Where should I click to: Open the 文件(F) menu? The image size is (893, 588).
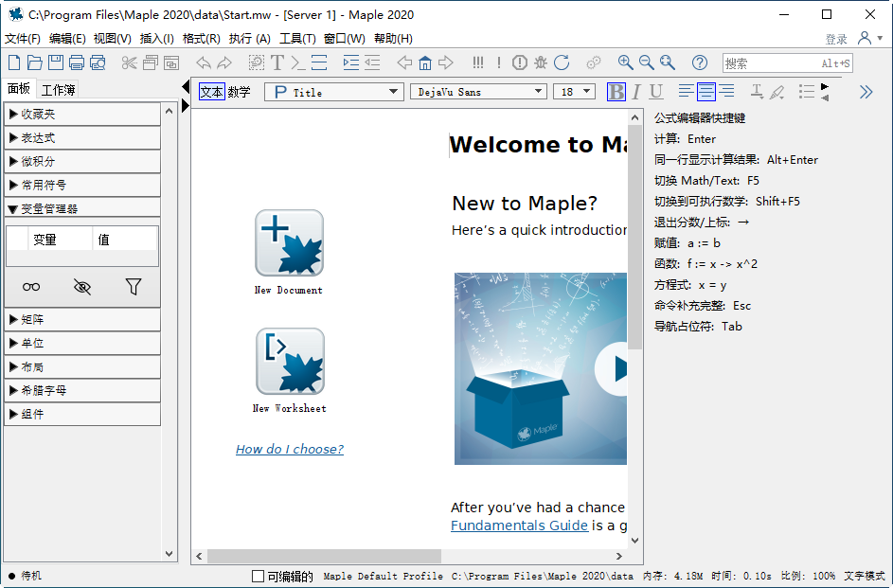click(23, 38)
